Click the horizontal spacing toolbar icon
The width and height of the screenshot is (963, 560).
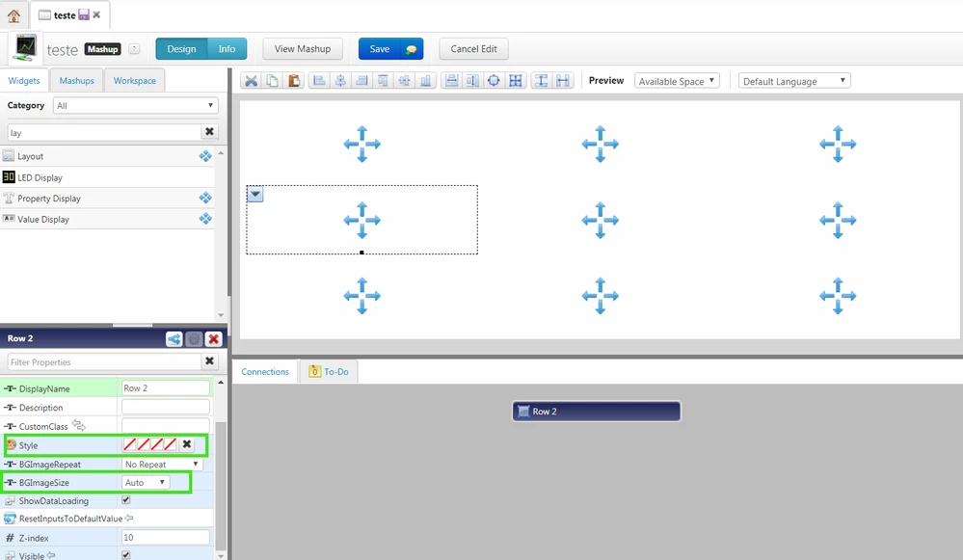563,80
